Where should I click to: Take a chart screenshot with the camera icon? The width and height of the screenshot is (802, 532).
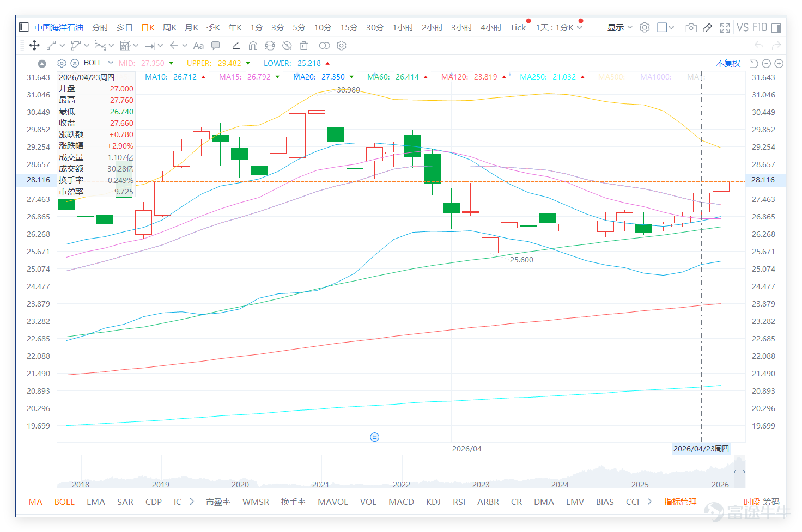point(691,28)
